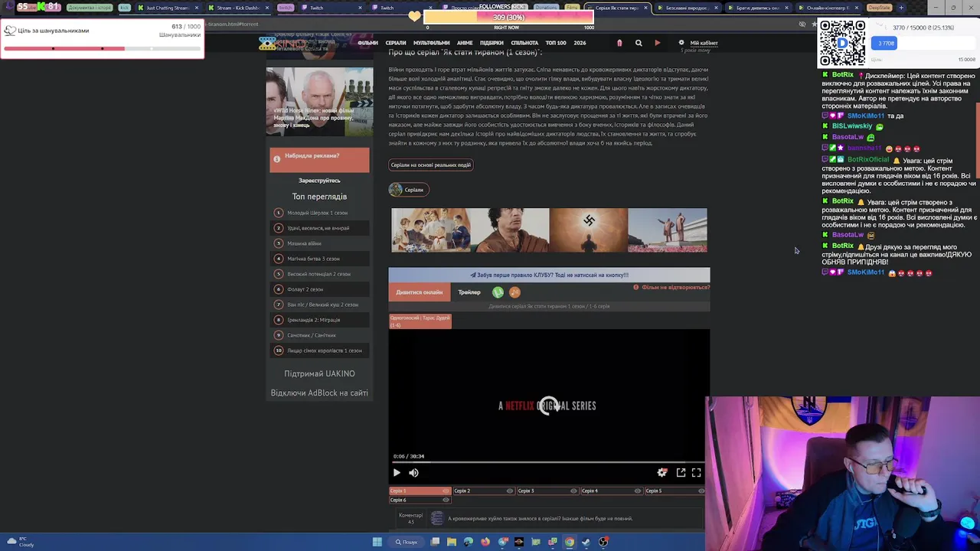Open the Windows Start menu
The width and height of the screenshot is (980, 551).
(x=377, y=542)
